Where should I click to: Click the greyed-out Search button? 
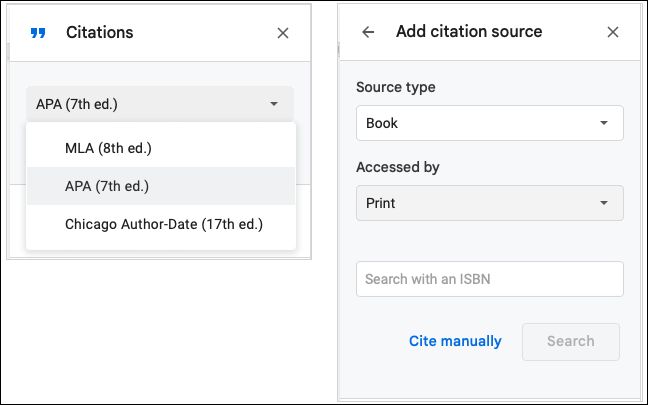(x=571, y=342)
